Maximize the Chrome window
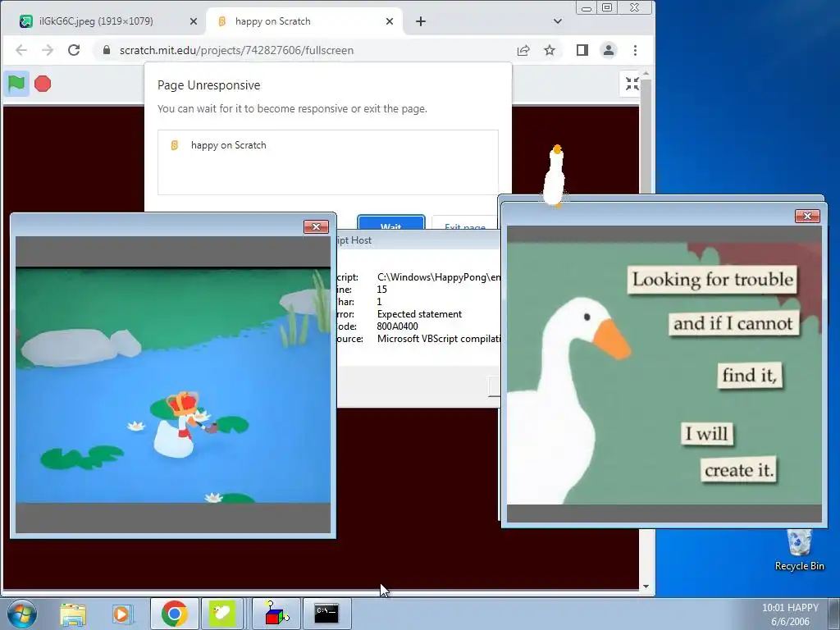The image size is (840, 630). pos(607,8)
